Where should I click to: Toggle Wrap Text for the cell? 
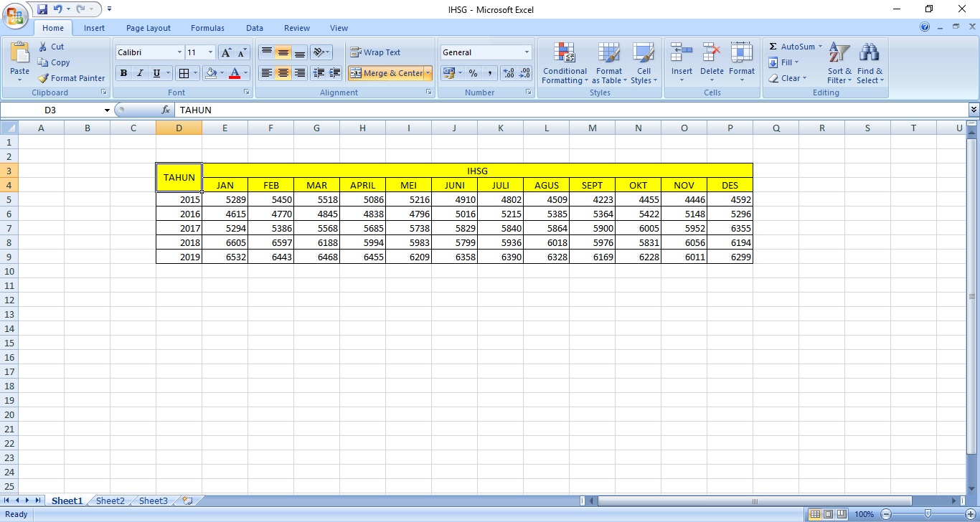[374, 52]
